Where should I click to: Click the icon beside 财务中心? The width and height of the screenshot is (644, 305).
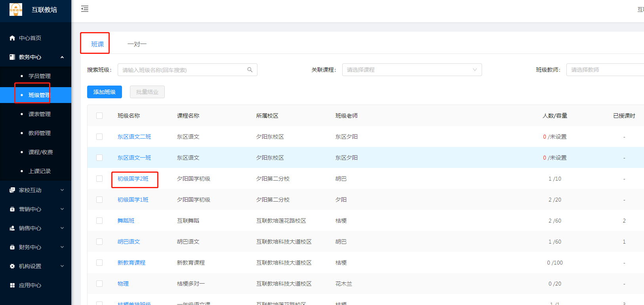[12, 247]
